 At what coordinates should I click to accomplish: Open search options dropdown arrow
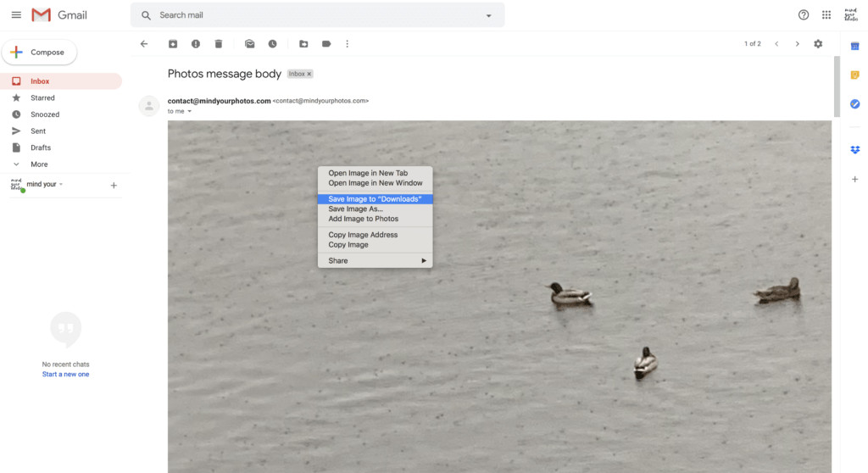coord(489,15)
